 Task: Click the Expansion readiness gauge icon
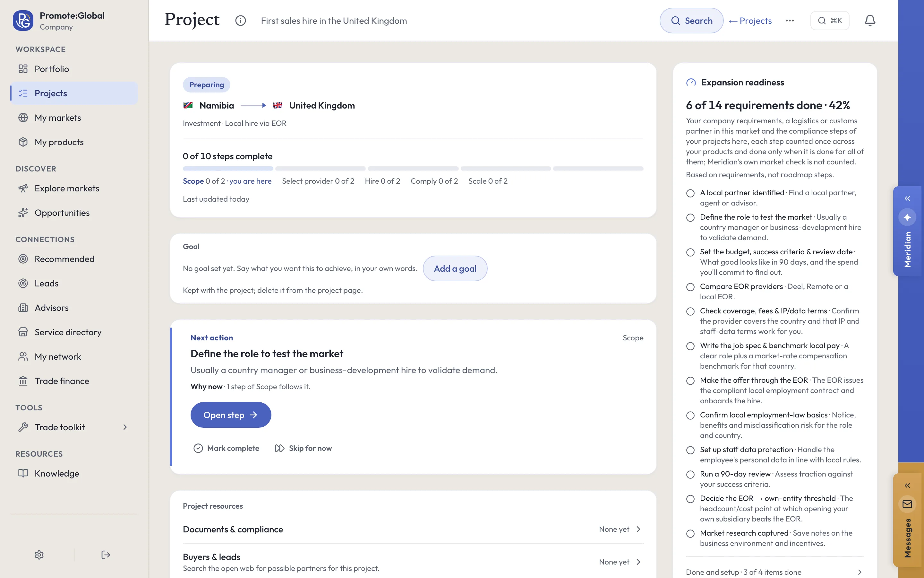[x=691, y=83]
